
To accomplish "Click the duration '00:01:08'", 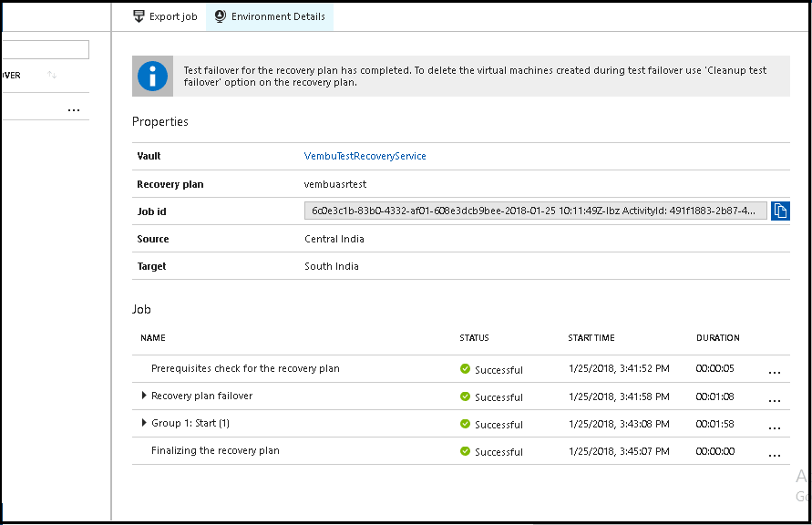I will [714, 396].
